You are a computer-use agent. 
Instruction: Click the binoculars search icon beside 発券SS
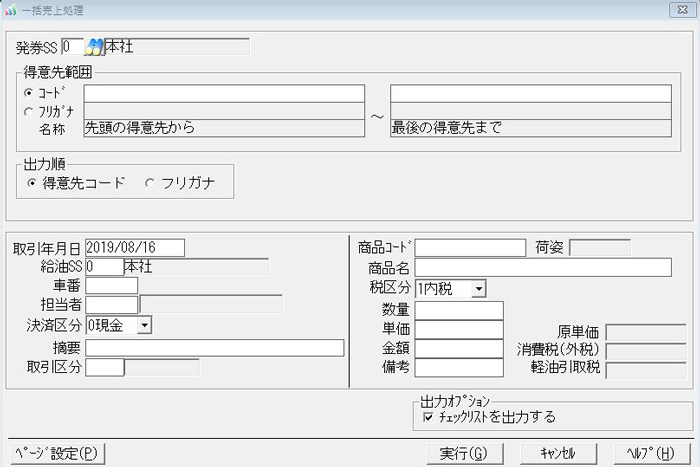95,46
